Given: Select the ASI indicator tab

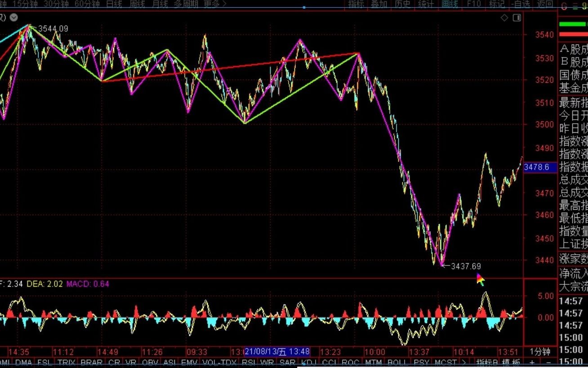Looking at the screenshot, I should pos(169,363).
